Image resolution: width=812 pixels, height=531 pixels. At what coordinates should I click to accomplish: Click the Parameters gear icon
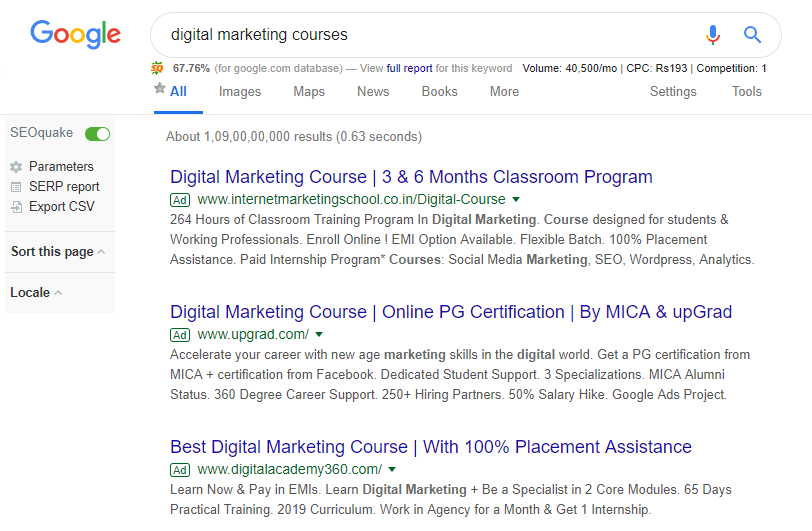pyautogui.click(x=16, y=167)
